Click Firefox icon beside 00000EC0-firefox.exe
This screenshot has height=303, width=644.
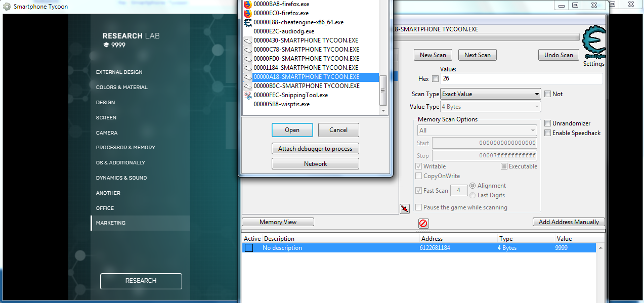point(247,13)
